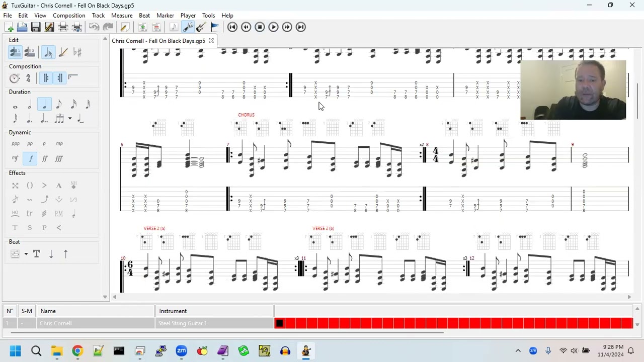Stop playback
644x362 pixels.
coord(260,27)
